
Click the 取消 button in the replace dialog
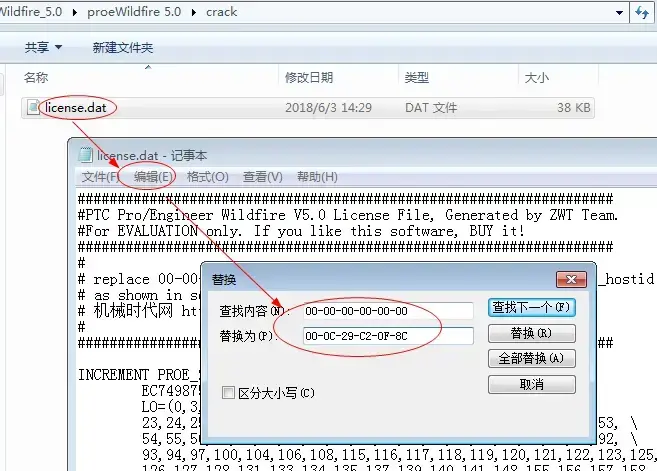532,384
